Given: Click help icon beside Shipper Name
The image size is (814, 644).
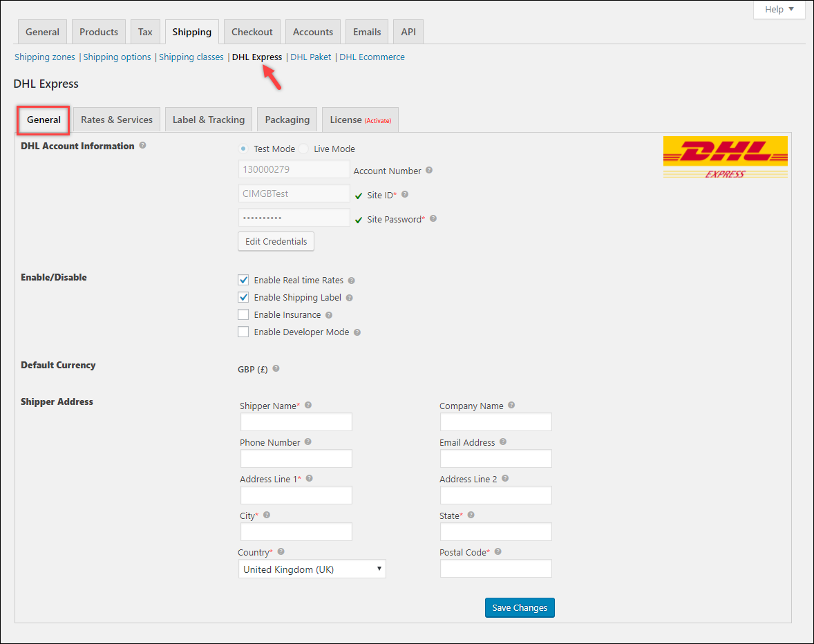Looking at the screenshot, I should [x=308, y=406].
